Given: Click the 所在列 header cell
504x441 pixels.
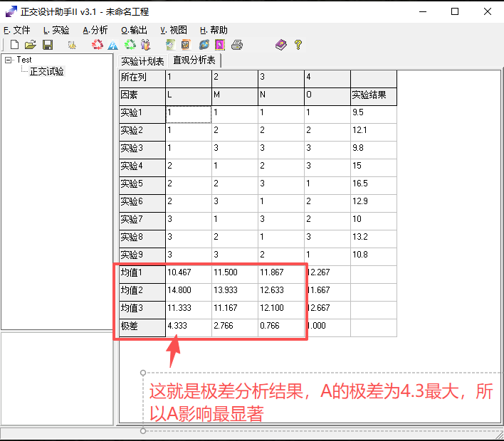Looking at the screenshot, I should (x=142, y=78).
